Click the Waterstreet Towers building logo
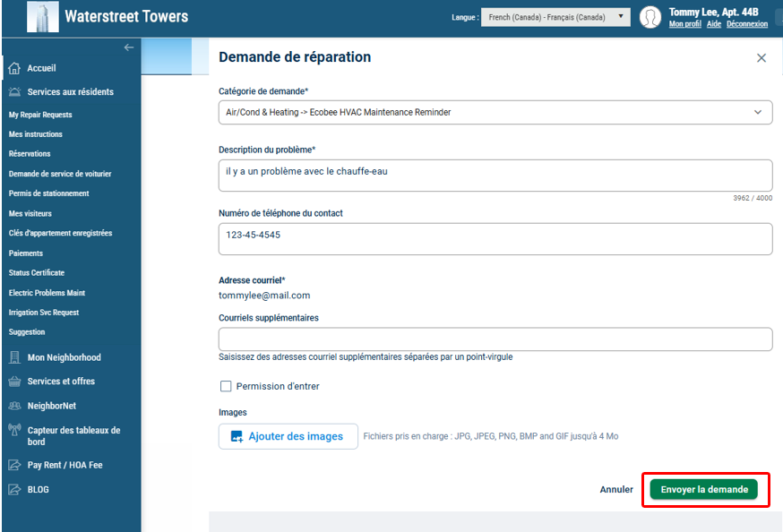Screen dimensions: 783x532 [42, 17]
